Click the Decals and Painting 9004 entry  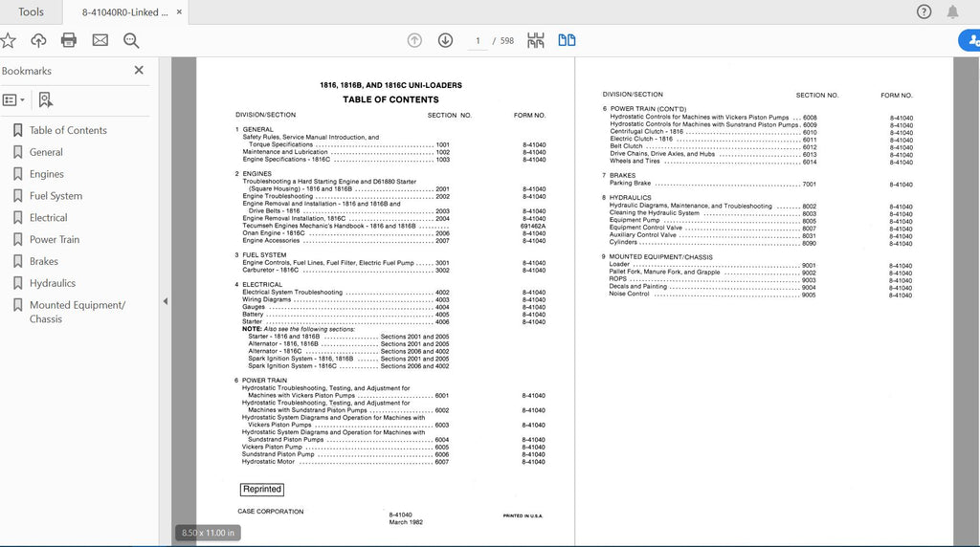(x=713, y=287)
